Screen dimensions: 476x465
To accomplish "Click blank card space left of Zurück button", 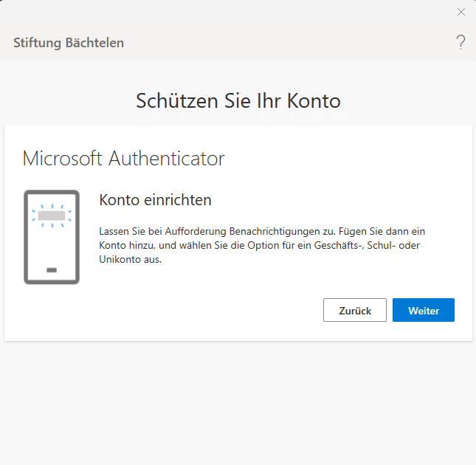I will tap(184, 311).
